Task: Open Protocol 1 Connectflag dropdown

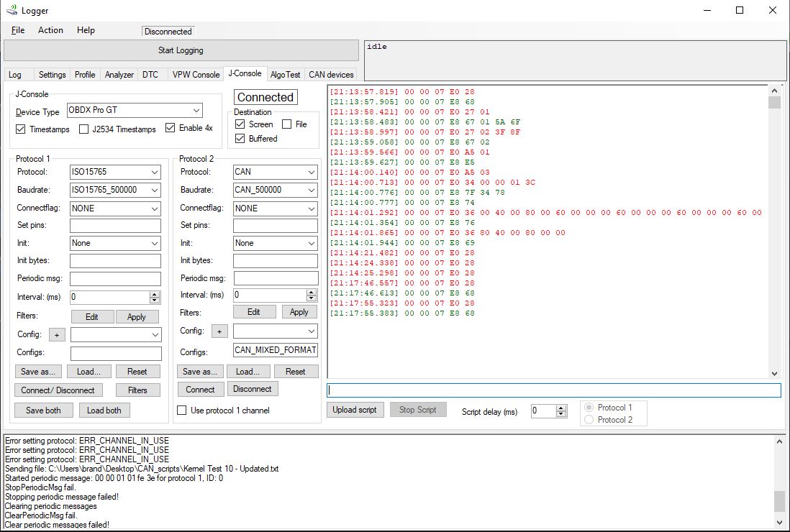Action: coord(115,208)
